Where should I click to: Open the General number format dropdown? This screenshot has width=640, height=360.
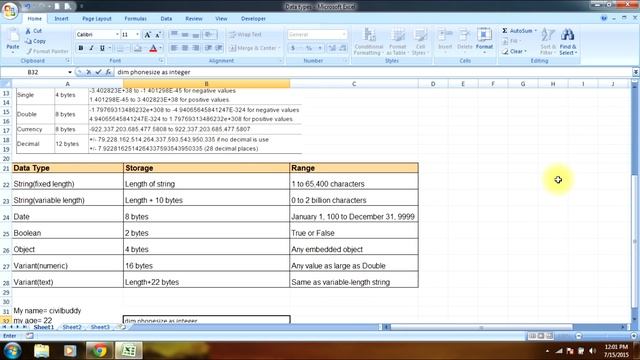point(344,35)
